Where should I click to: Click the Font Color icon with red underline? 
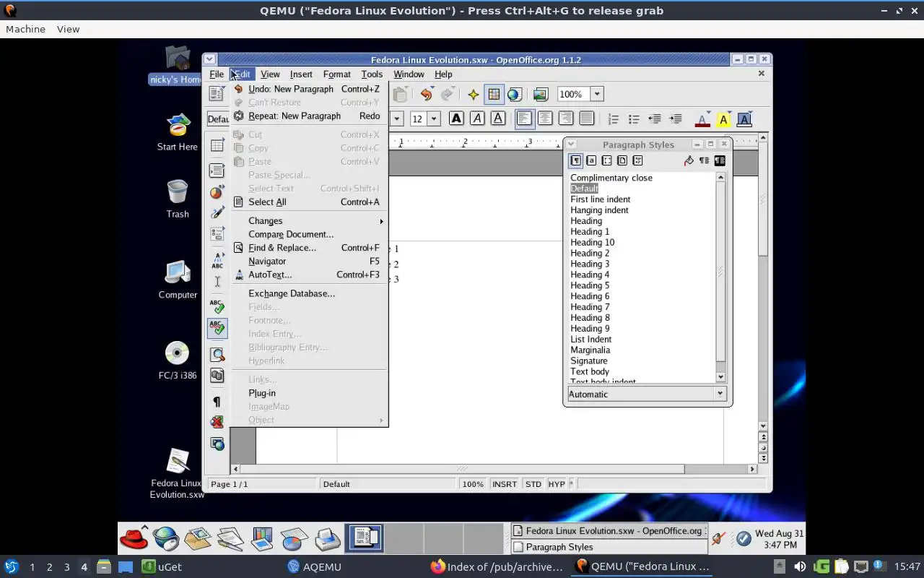[x=702, y=119]
